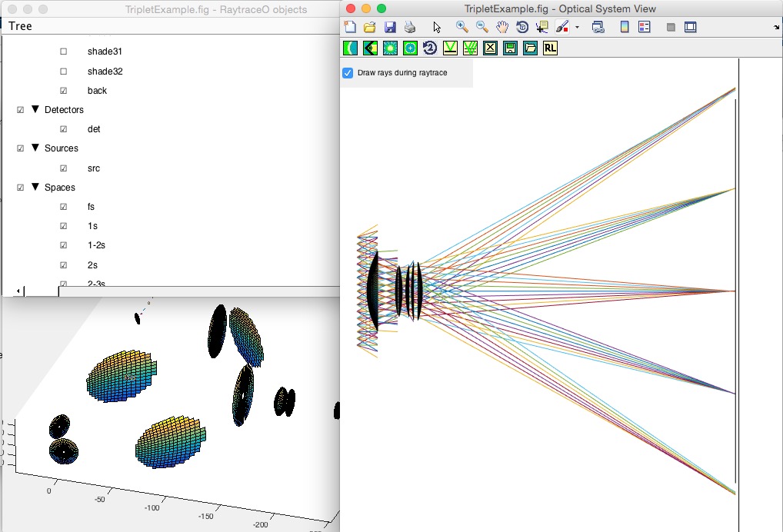Click the single V trace icon
The image size is (783, 532).
tap(450, 48)
